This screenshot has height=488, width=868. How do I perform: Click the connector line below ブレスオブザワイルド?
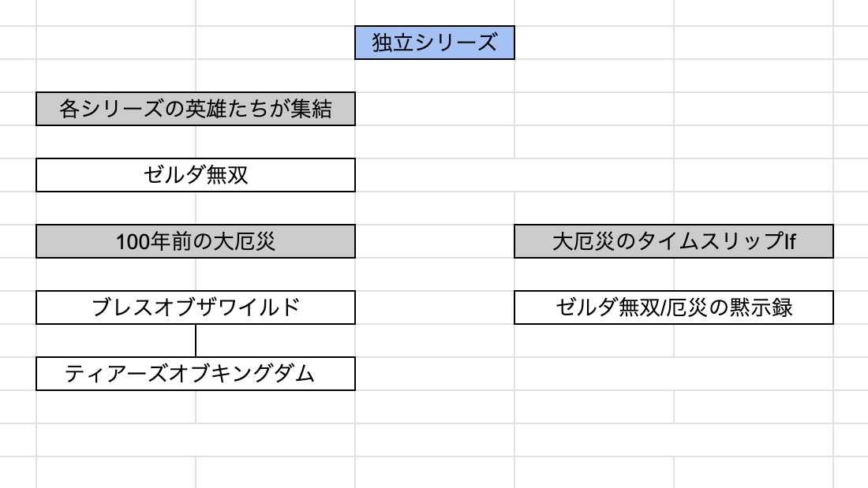pos(196,340)
